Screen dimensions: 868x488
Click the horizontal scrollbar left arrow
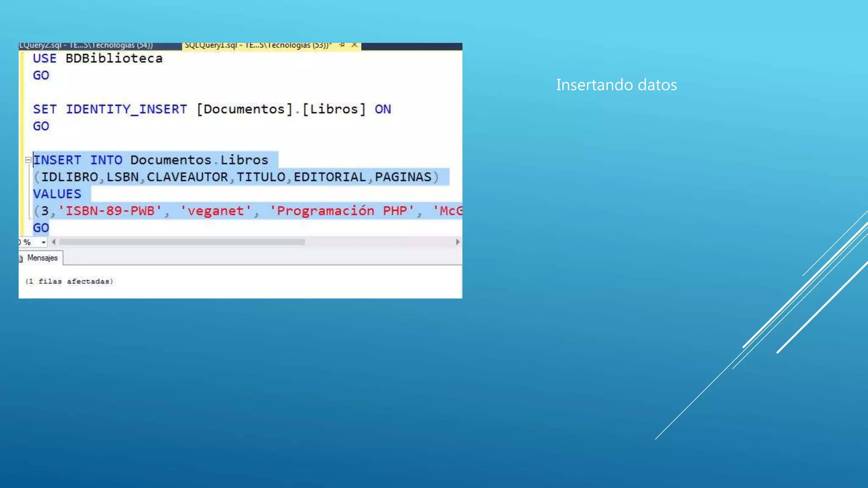click(54, 242)
